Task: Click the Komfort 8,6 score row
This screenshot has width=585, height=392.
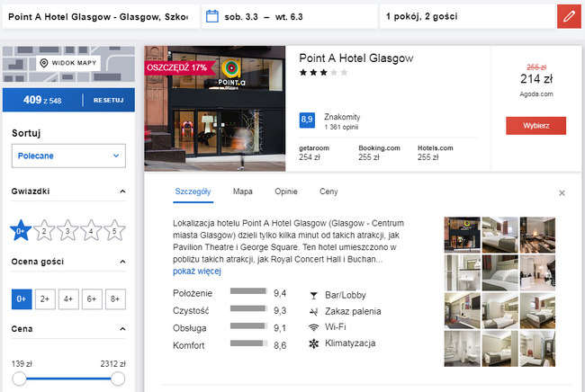Action: pos(229,345)
